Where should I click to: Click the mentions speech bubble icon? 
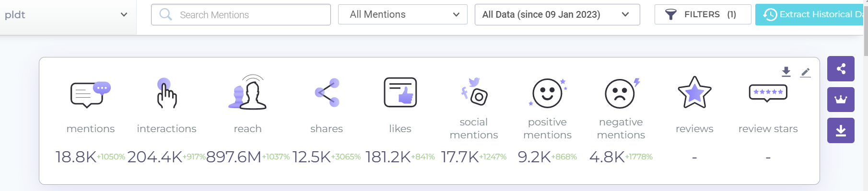pyautogui.click(x=90, y=94)
